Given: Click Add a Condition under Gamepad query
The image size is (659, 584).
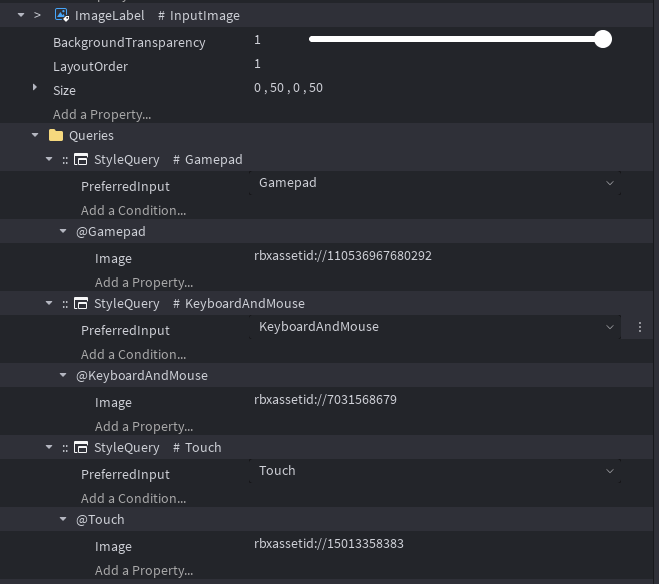Looking at the screenshot, I should coord(133,210).
